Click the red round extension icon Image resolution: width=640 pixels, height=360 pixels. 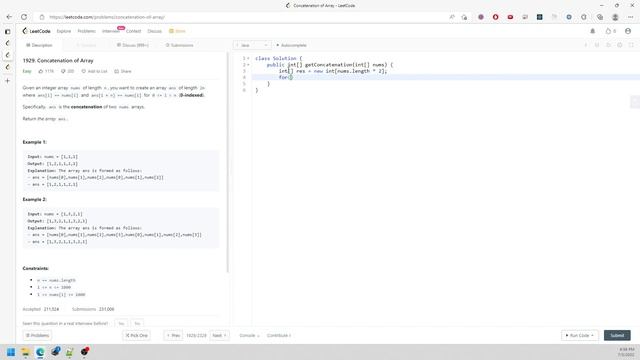click(496, 17)
